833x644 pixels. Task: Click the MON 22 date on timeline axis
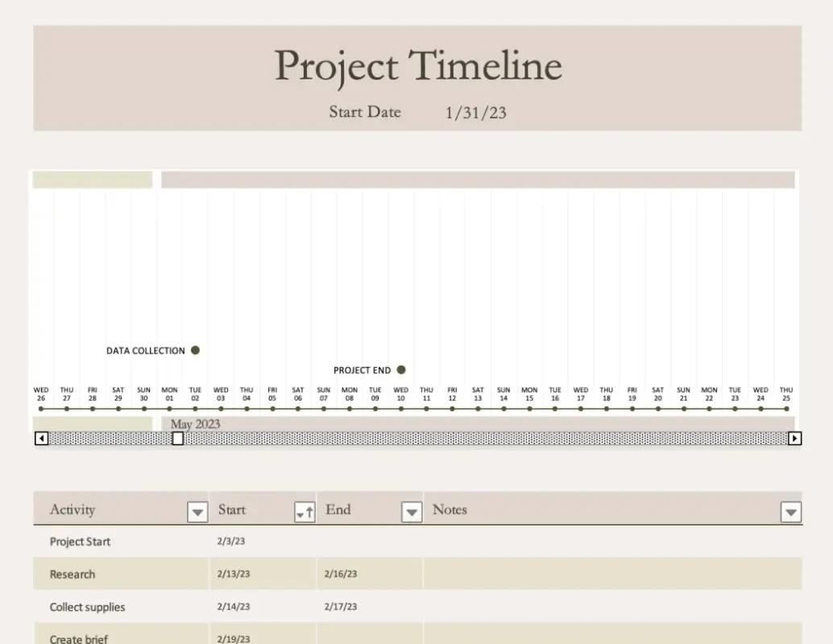pos(709,394)
